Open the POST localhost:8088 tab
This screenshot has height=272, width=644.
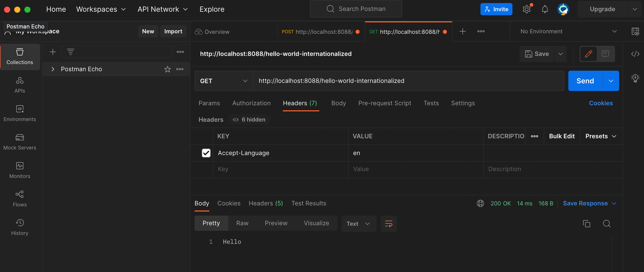[321, 32]
